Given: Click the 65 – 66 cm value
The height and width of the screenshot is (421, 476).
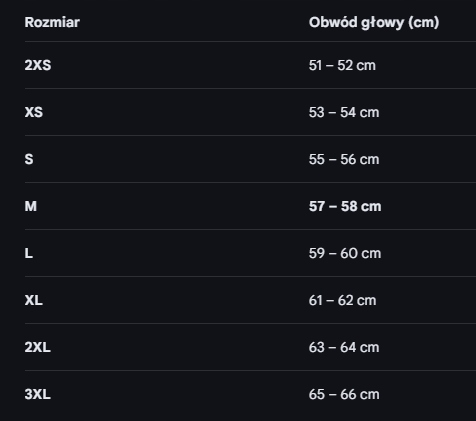Looking at the screenshot, I should 344,394.
